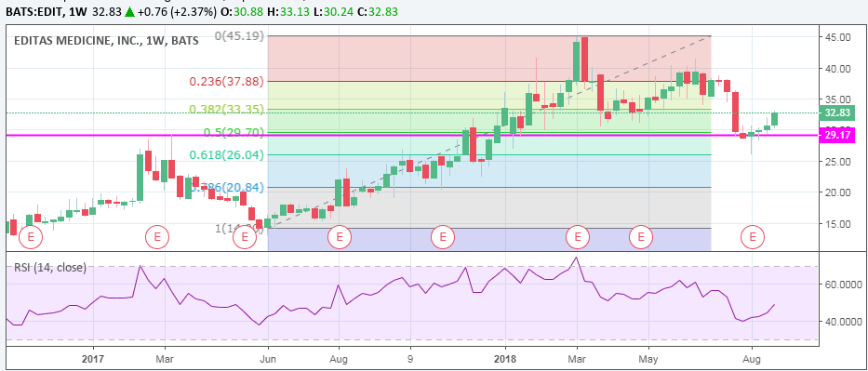Click the earnings E marker left of 2017
This screenshot has height=371, width=868.
[x=31, y=237]
